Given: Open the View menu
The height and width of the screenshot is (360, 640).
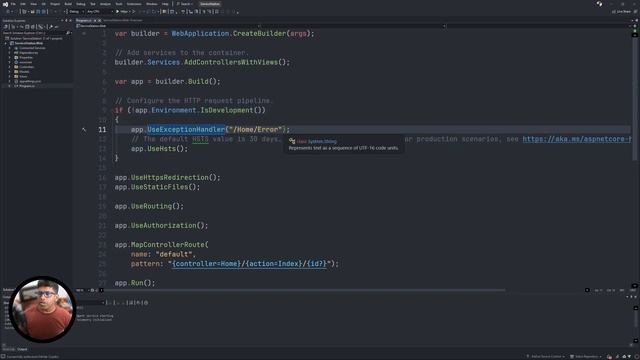Looking at the screenshot, I should [33, 4].
